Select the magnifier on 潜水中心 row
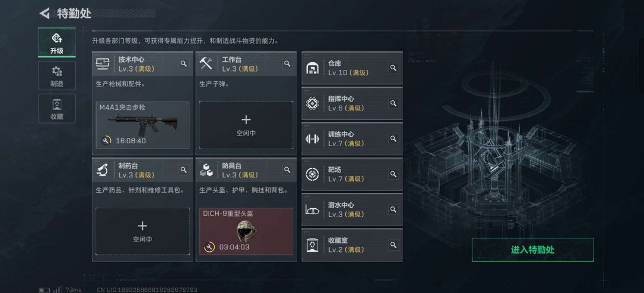The height and width of the screenshot is (293, 644). (x=394, y=209)
